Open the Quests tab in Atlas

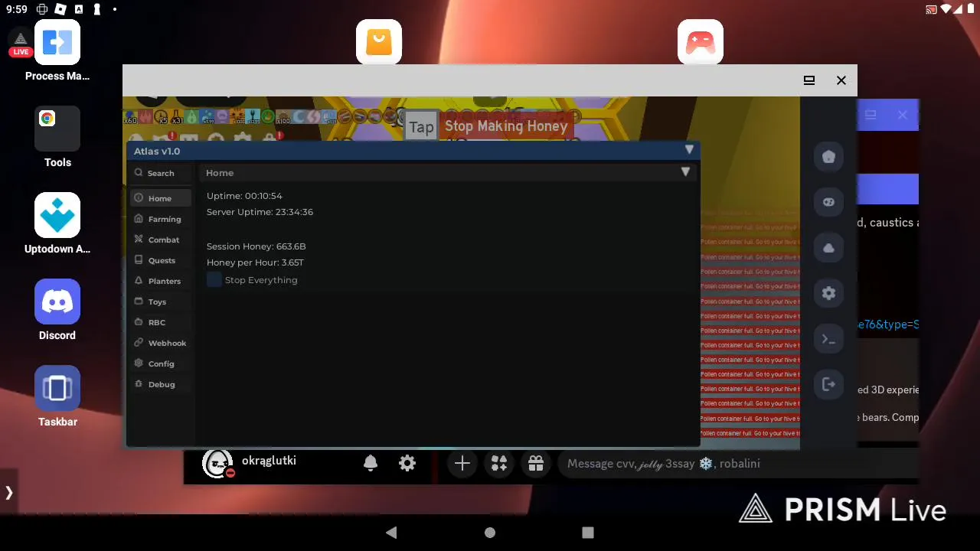(x=160, y=260)
